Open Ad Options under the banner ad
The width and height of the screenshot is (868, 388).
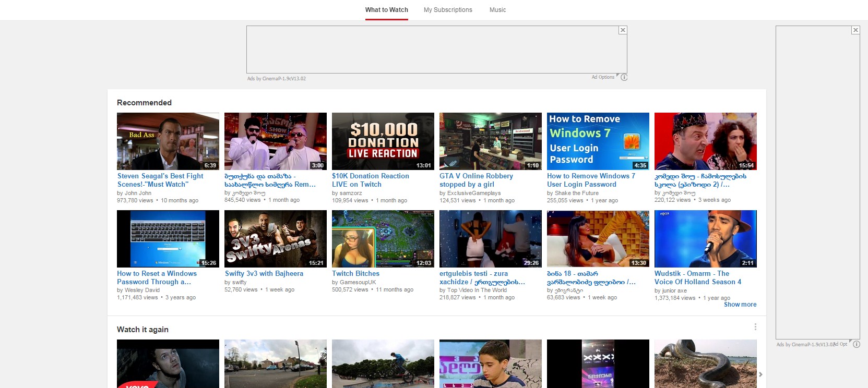[x=603, y=77]
